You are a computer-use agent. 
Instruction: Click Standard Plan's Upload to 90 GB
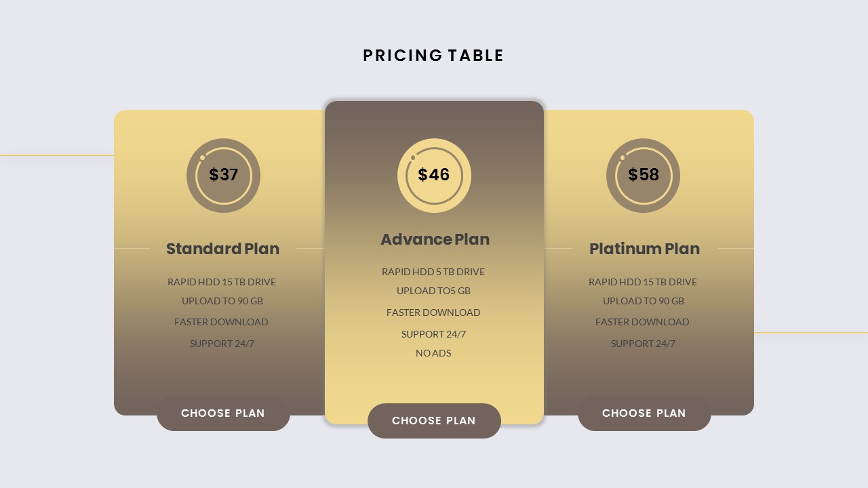[x=222, y=301]
